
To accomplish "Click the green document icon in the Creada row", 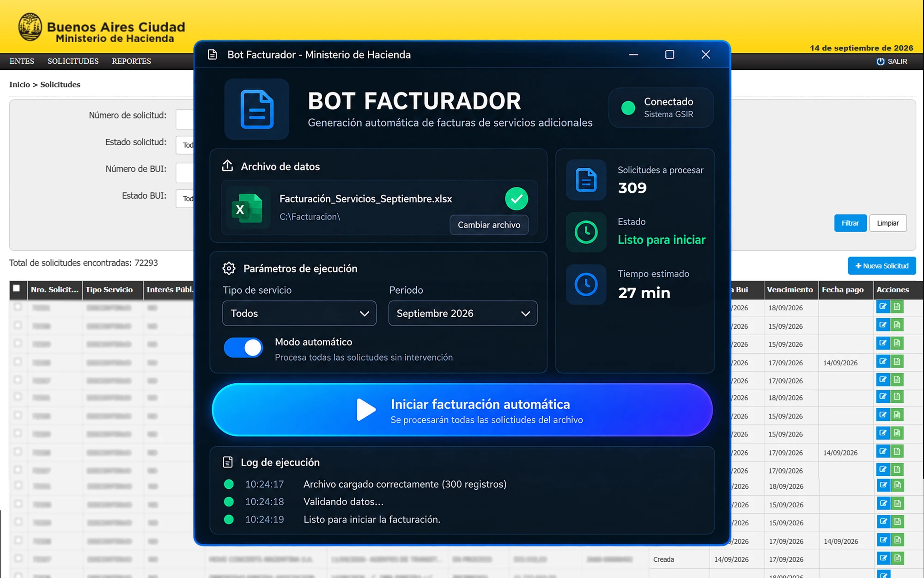I will click(897, 559).
